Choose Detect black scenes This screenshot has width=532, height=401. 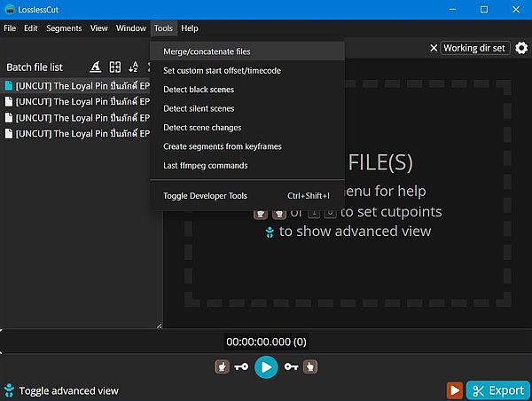point(247,90)
